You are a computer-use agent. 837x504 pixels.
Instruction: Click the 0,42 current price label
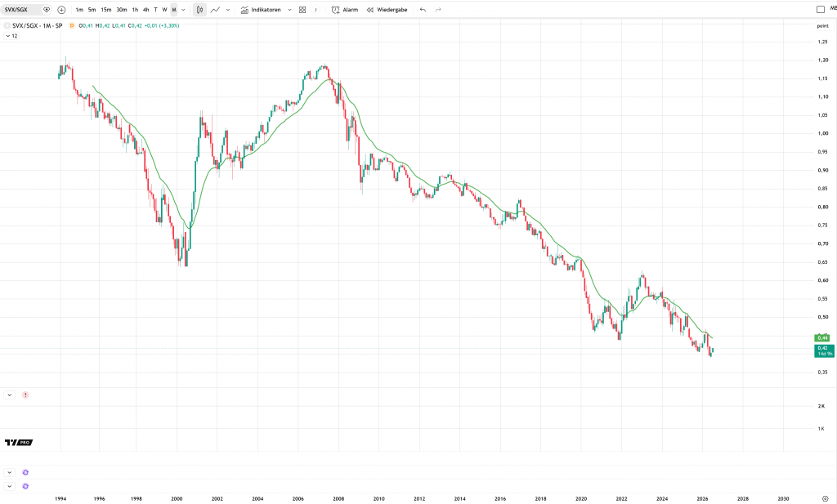click(x=824, y=350)
